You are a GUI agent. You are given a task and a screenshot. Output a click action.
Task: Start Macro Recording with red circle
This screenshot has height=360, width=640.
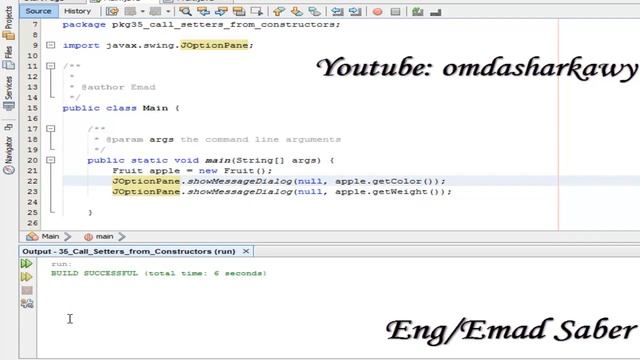click(378, 11)
